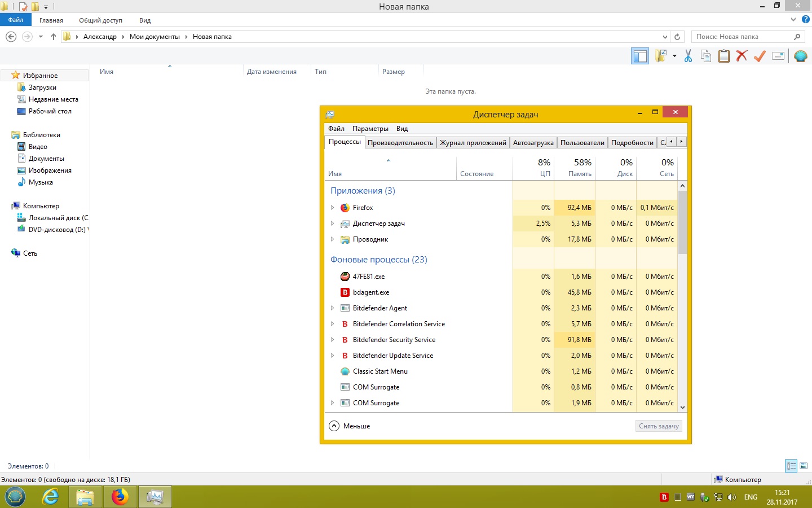Click the Copy icon in Explorer toolbar

706,56
